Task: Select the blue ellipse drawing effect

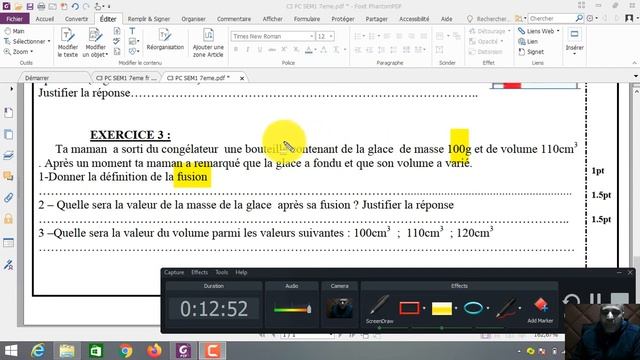Action: click(473, 308)
